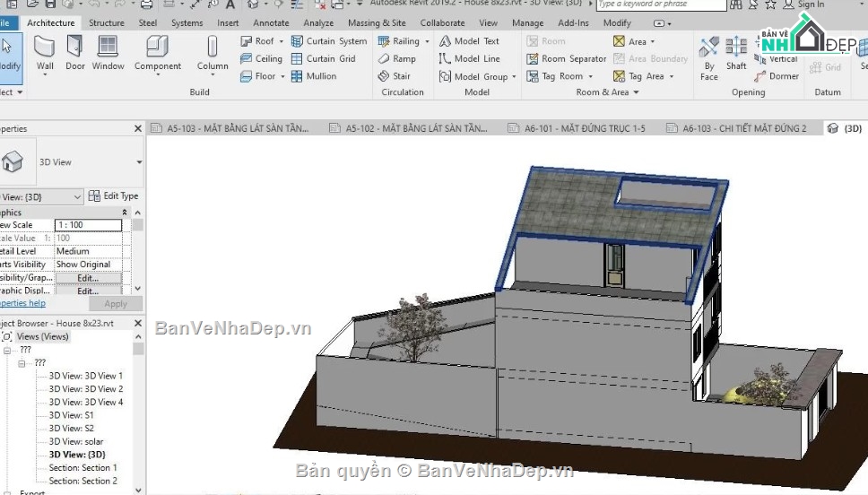Open the Railing dropdown arrow
Image resolution: width=868 pixels, height=495 pixels.
pyautogui.click(x=427, y=41)
